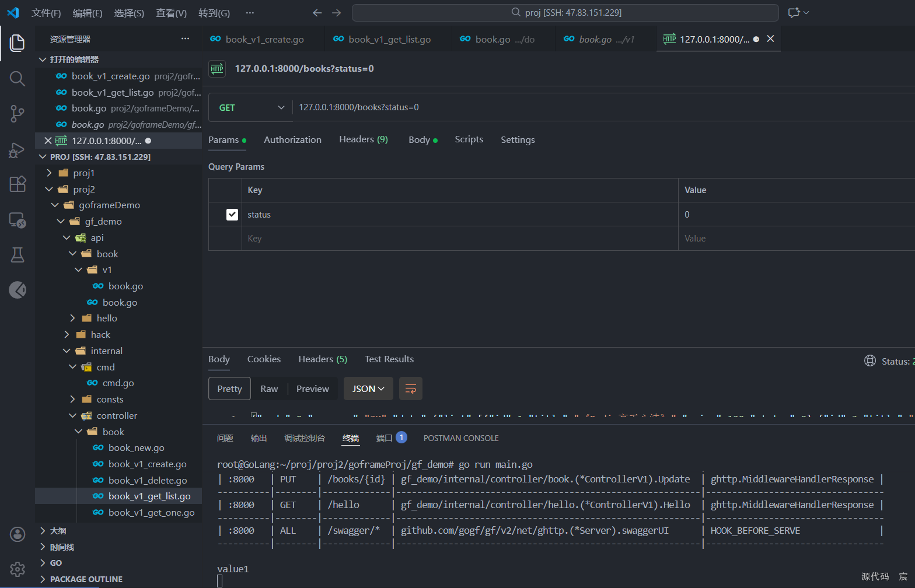Open the Manage gear menu

click(18, 569)
